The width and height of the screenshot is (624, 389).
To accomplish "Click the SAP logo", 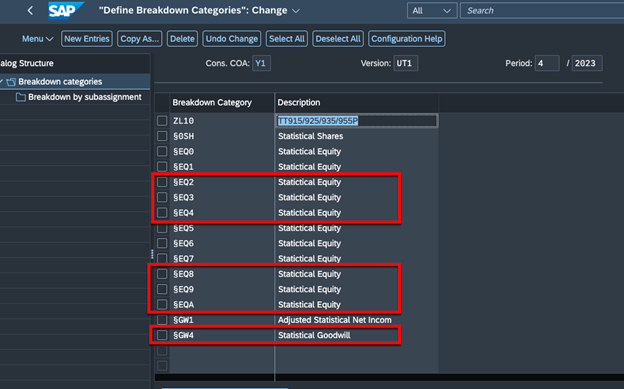I will (x=65, y=10).
